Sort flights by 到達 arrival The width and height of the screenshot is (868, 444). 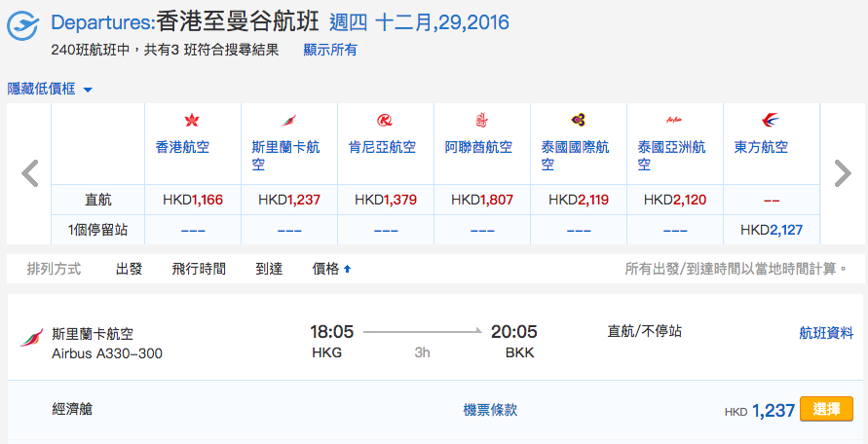(269, 269)
